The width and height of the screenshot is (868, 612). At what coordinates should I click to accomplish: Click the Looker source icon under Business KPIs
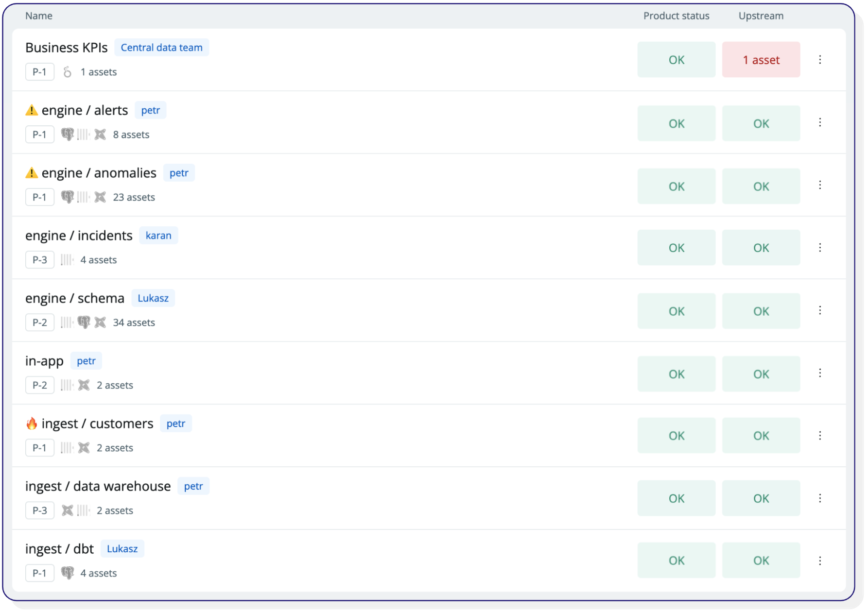pyautogui.click(x=68, y=72)
